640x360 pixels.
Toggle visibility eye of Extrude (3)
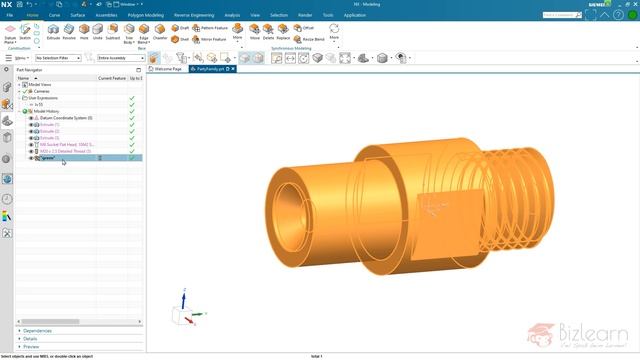[x=31, y=138]
